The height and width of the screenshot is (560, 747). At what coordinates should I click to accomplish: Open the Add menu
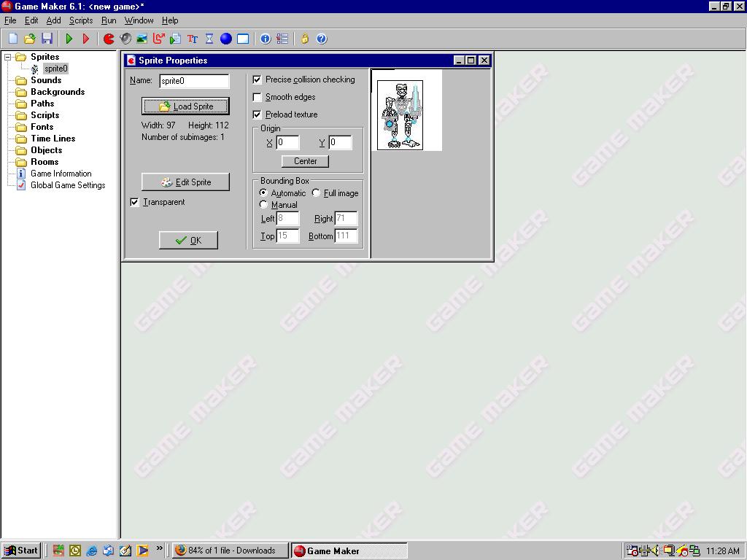tap(53, 20)
